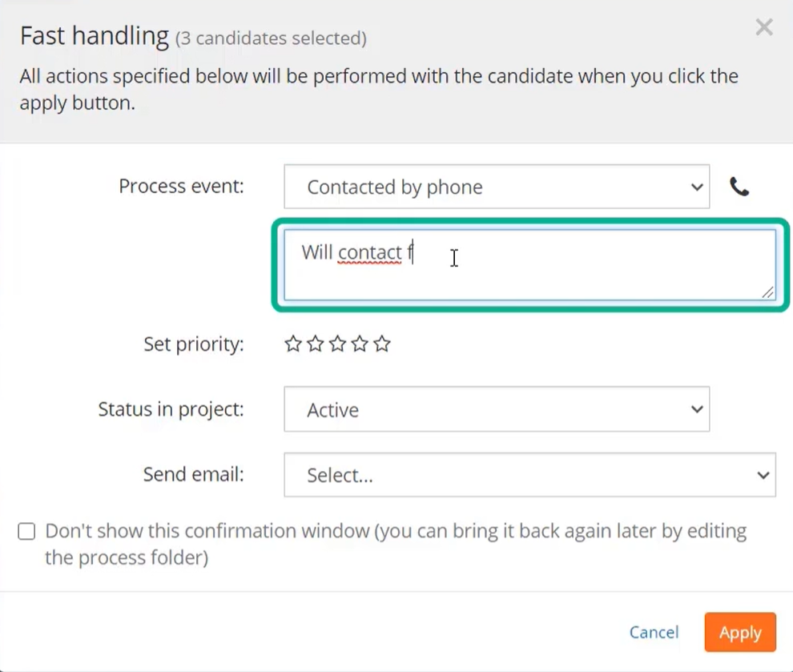The image size is (793, 672).
Task: Click the comment box resize handle
Action: (x=767, y=292)
